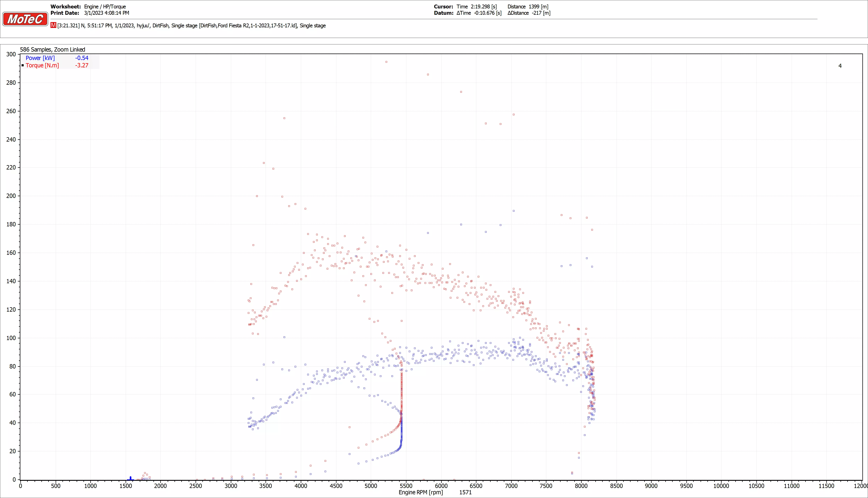868x498 pixels.
Task: Click the black square marker beside Torque
Action: pos(23,65)
